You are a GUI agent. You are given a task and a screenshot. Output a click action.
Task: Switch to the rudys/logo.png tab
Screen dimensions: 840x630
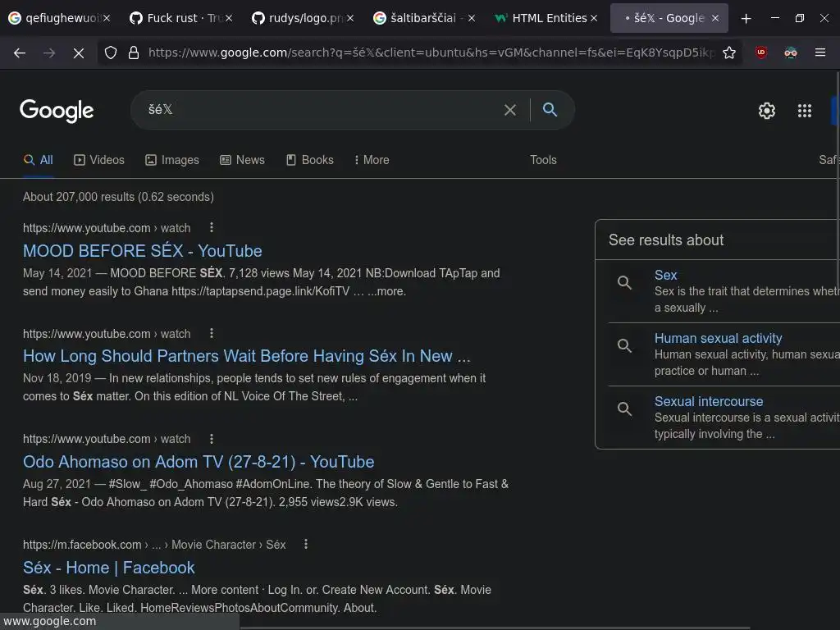click(x=303, y=18)
